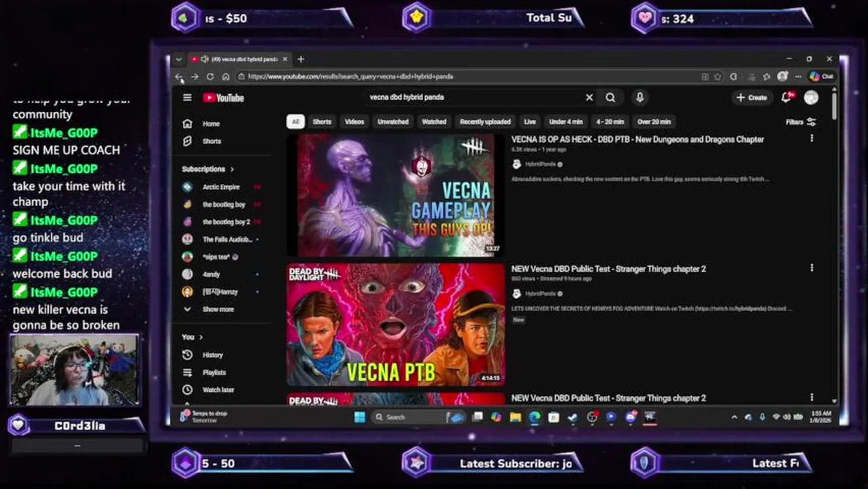This screenshot has height=489, width=868.
Task: Go back in the browser
Action: (x=179, y=77)
